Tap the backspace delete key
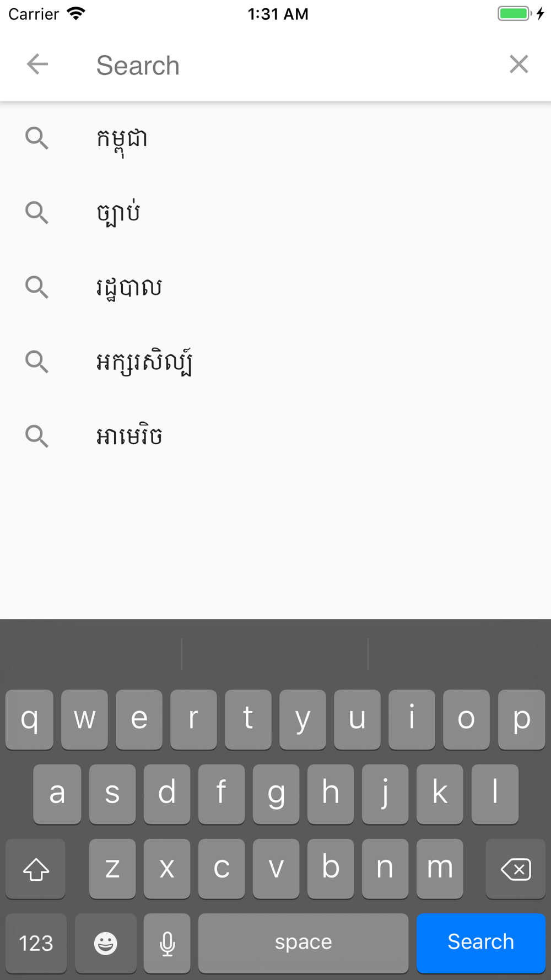The height and width of the screenshot is (980, 551). click(x=515, y=869)
